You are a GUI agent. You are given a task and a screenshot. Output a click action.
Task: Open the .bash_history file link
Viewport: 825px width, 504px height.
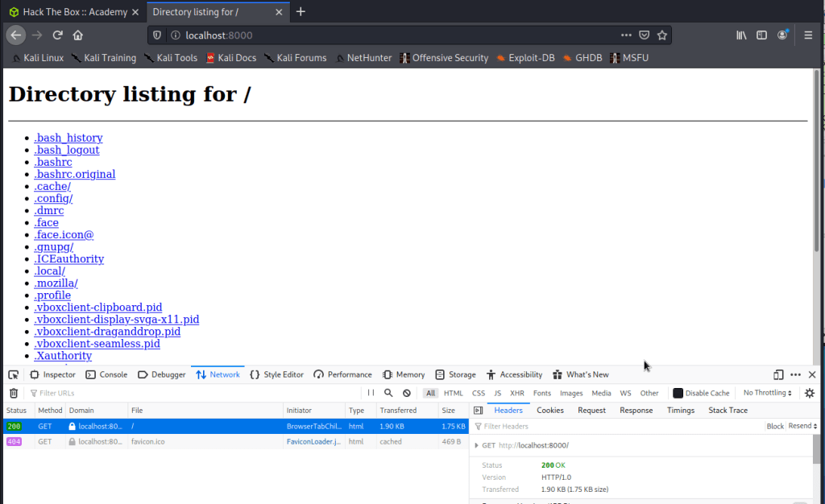[x=68, y=138]
